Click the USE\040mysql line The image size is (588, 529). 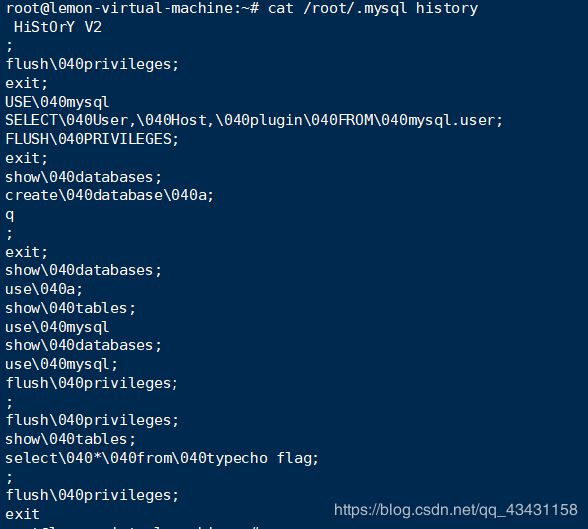57,102
